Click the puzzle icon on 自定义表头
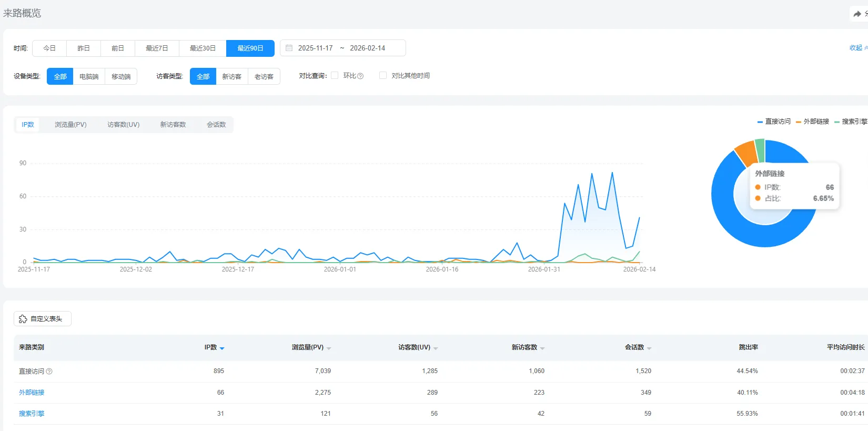The image size is (868, 431). tap(23, 319)
